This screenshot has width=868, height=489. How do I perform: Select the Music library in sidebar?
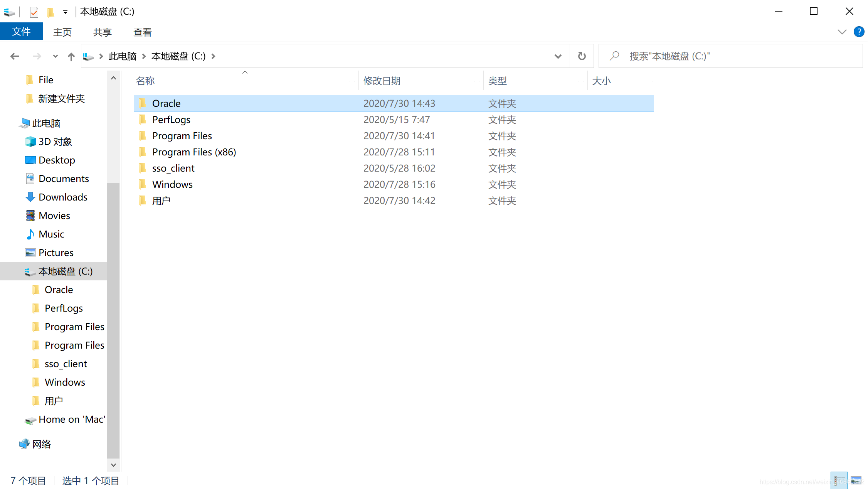[51, 234]
